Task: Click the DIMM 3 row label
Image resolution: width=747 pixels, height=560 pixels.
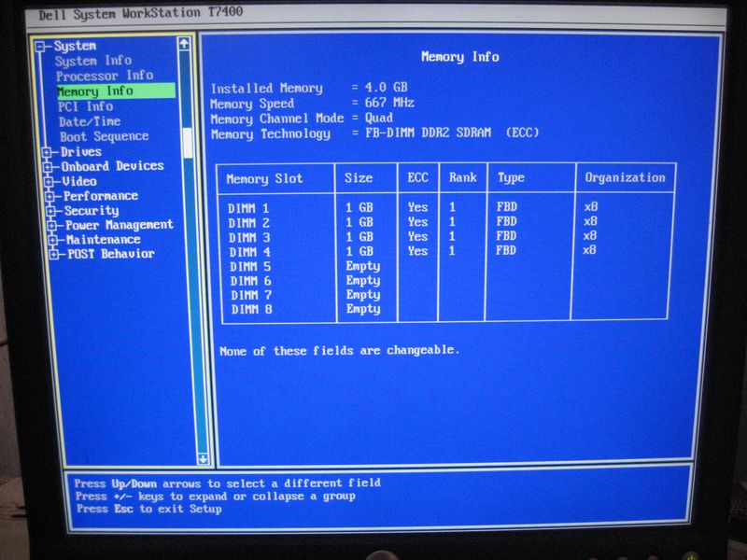Action: 249,238
